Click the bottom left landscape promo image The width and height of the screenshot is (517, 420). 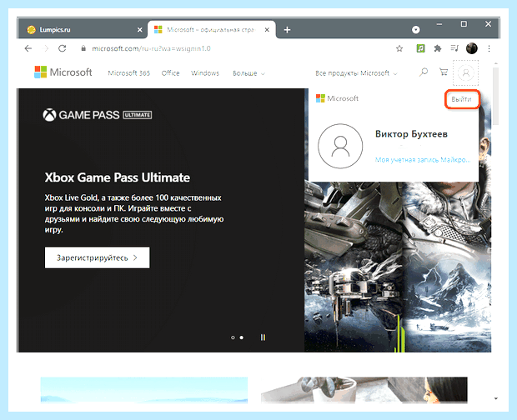(144, 390)
